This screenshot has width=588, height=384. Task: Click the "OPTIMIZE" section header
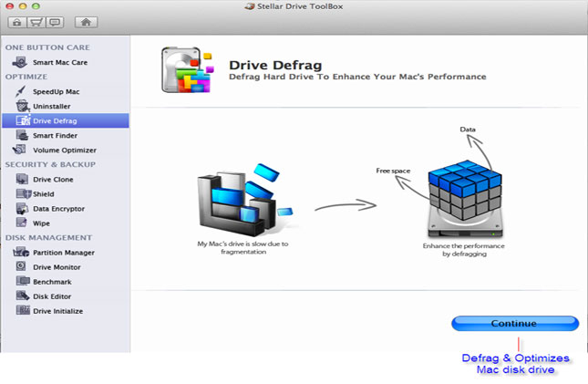[26, 77]
